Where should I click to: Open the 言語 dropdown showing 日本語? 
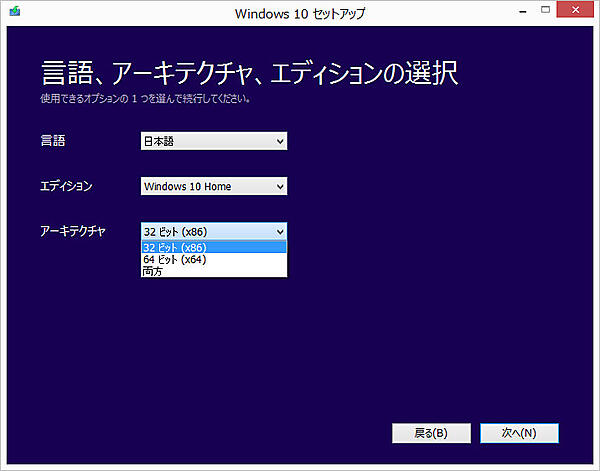(x=214, y=141)
